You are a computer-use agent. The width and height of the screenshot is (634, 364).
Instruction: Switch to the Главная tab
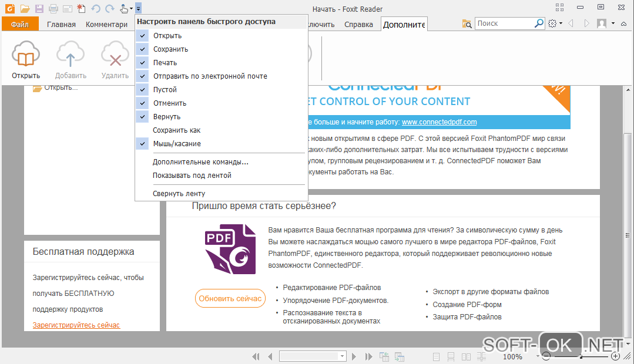coord(61,24)
